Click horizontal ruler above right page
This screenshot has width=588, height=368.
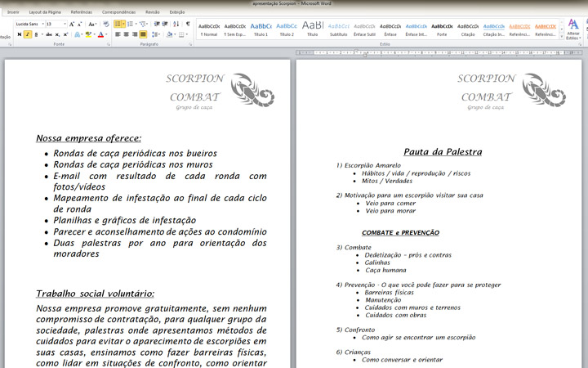point(439,53)
